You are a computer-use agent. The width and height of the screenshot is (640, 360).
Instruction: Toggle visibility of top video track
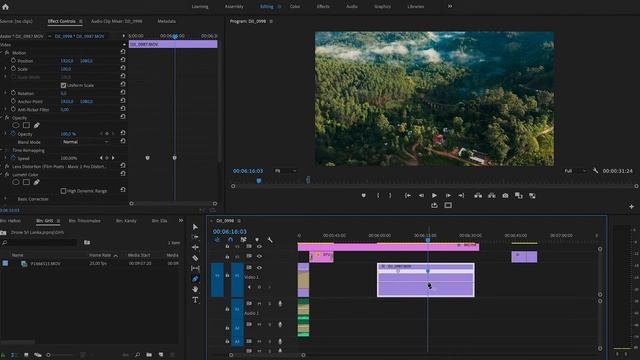coord(259,246)
